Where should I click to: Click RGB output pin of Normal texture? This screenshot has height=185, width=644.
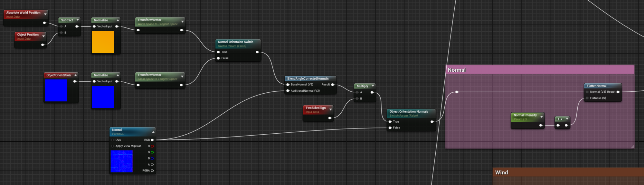[152, 140]
